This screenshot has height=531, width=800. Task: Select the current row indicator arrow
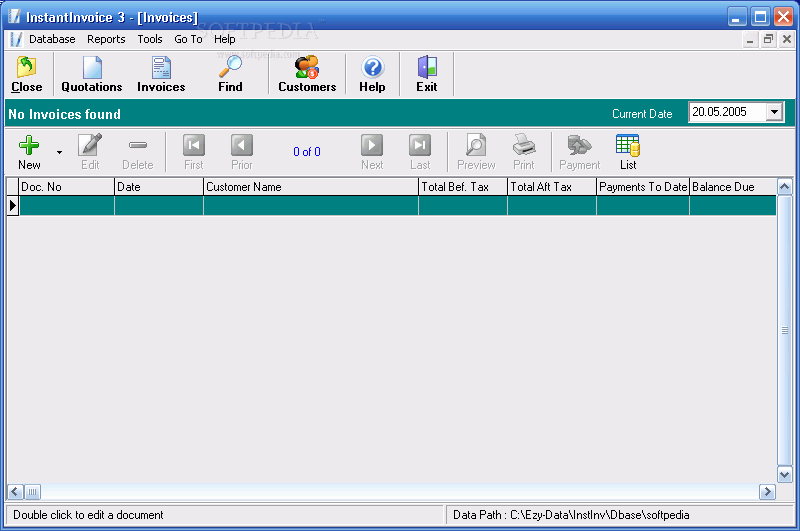coord(13,206)
